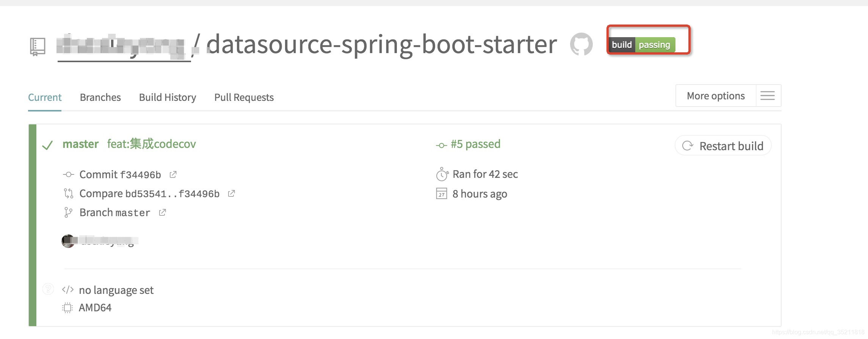The height and width of the screenshot is (339, 868).
Task: Open the GitHub repository octocat icon
Action: (581, 44)
